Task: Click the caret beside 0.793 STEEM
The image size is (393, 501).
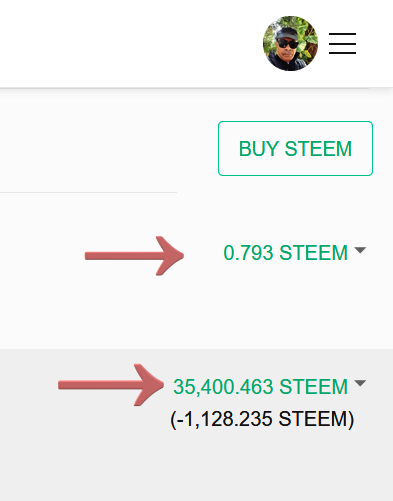Action: click(360, 250)
